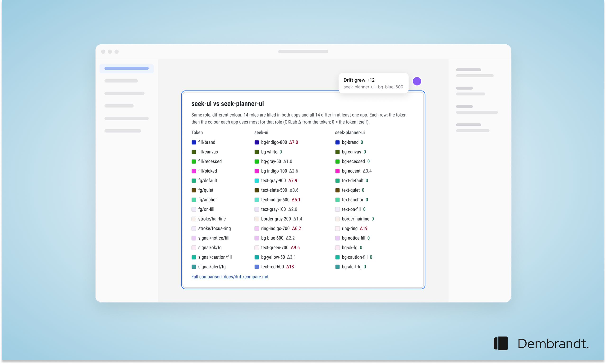Click the text-green-700 Δ9.6 entry

280,247
